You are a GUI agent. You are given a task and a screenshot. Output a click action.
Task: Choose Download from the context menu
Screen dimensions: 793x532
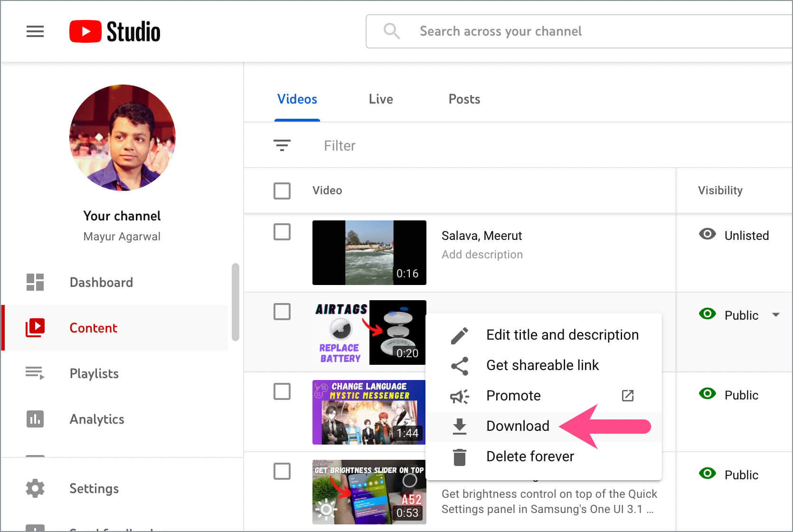[x=518, y=426]
